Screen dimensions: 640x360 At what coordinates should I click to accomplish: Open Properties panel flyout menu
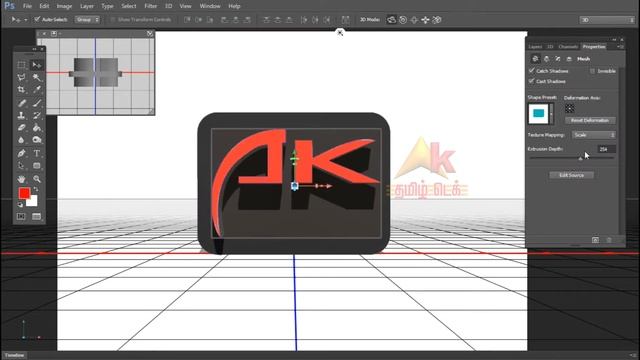coord(620,47)
